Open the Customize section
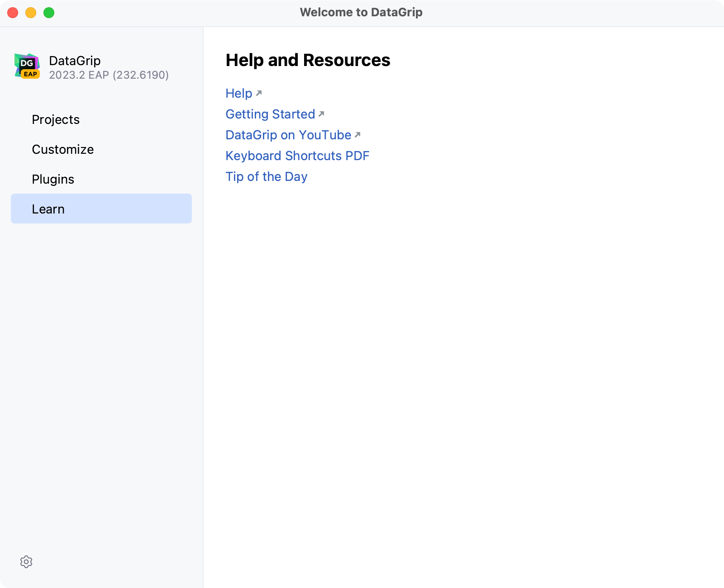 point(63,149)
